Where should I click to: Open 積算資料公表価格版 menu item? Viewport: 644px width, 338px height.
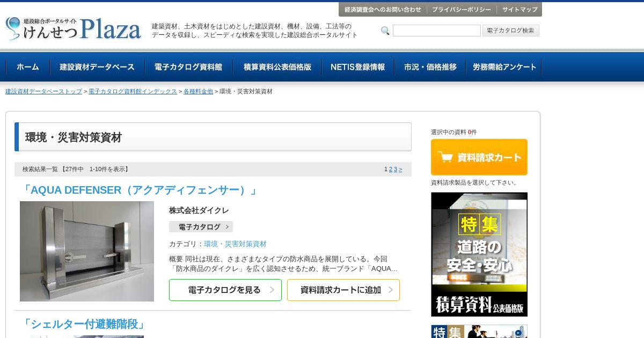pyautogui.click(x=277, y=67)
